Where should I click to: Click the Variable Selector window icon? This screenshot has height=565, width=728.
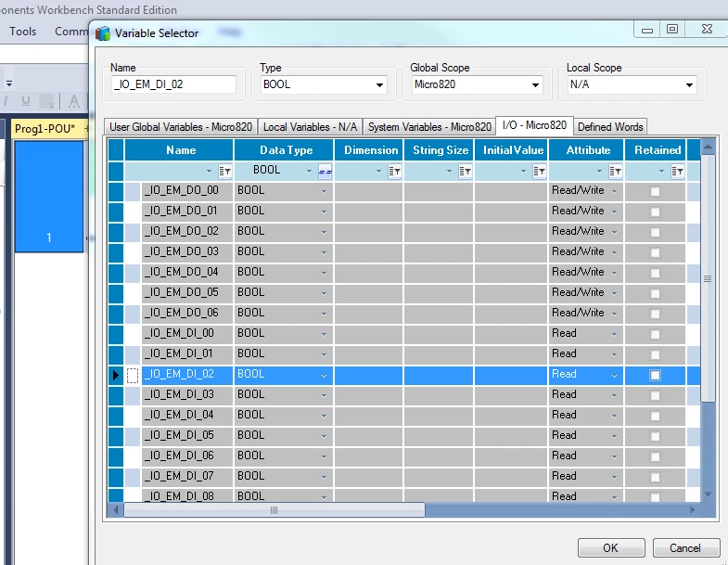[103, 33]
